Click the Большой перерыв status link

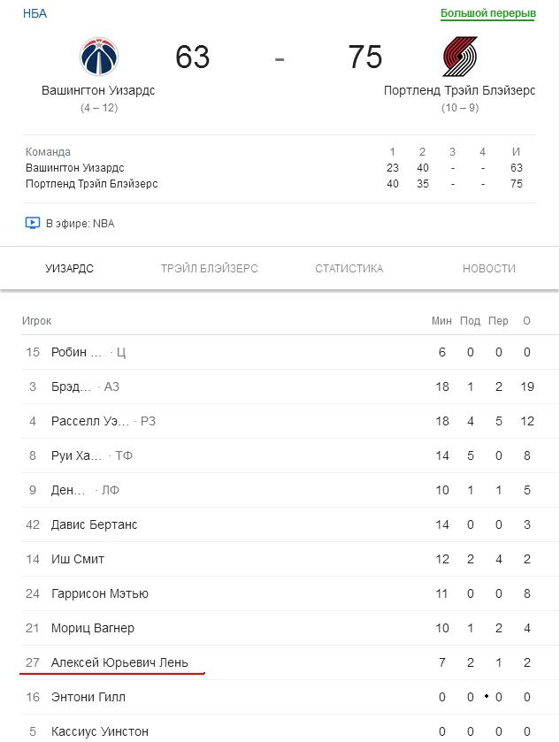point(488,13)
